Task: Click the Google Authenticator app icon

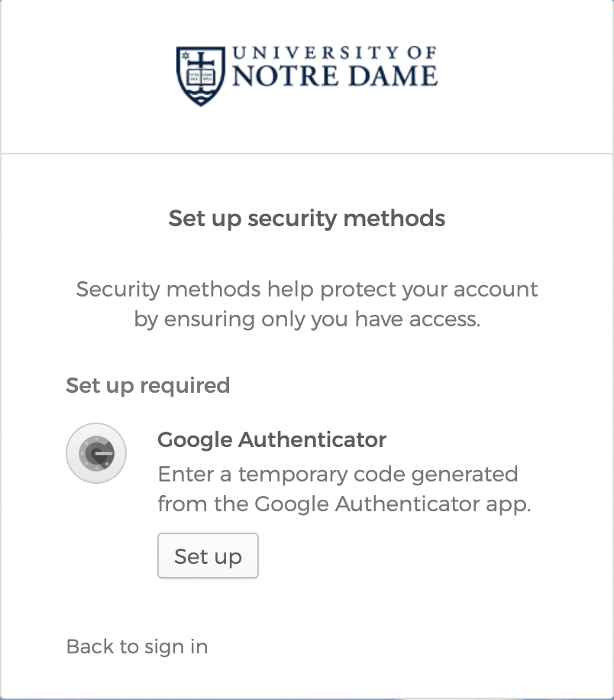Action: pos(96,453)
